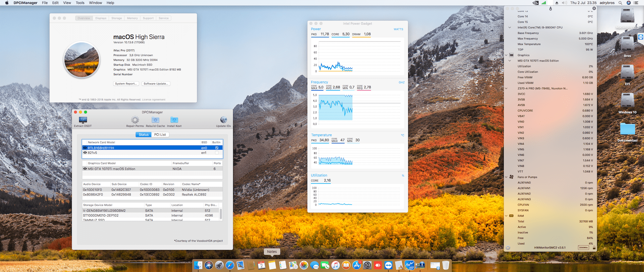Check Builtin box for 82lv5 card
Viewport: 644px width, 272px height.
pyautogui.click(x=217, y=153)
